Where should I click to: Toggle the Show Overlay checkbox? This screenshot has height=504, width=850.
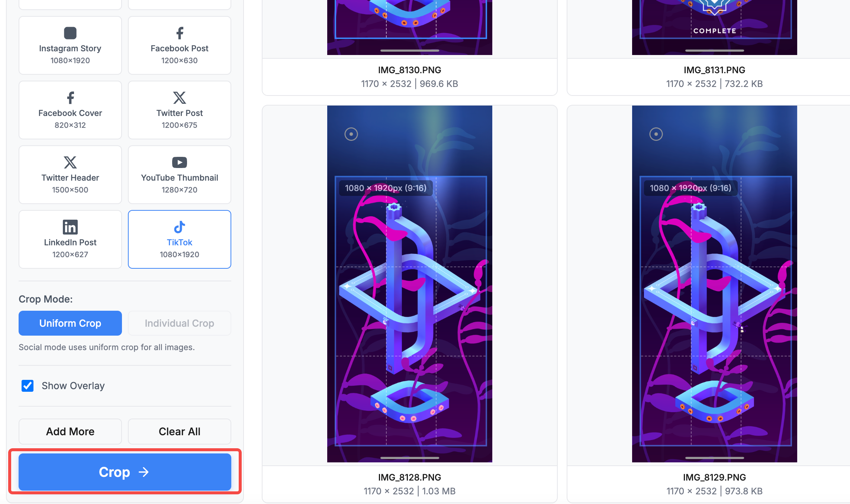[x=28, y=386]
